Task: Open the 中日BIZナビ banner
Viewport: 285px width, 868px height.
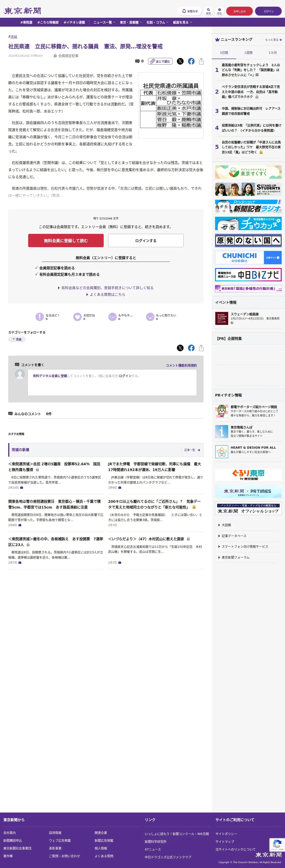Action: (248, 275)
